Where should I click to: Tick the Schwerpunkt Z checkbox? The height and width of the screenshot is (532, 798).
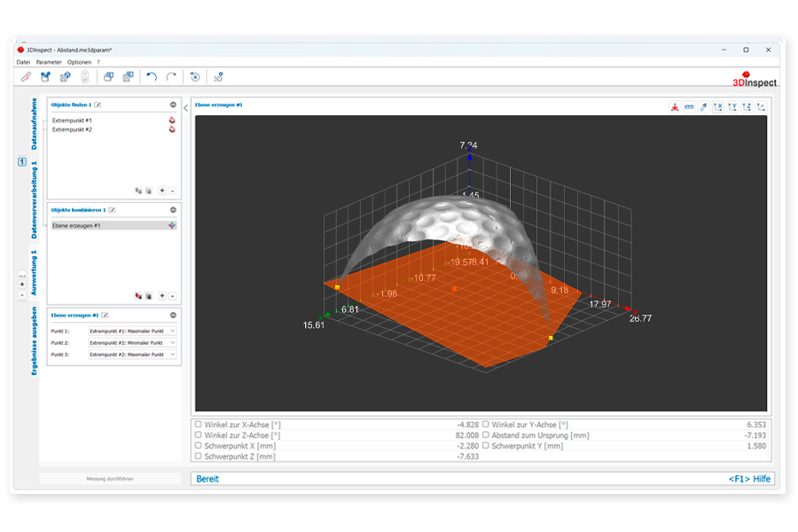click(198, 457)
